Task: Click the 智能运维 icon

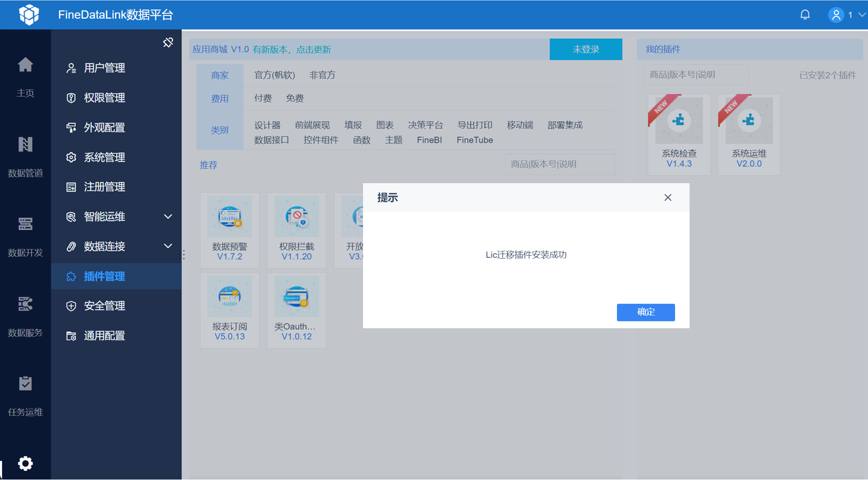Action: coord(71,217)
